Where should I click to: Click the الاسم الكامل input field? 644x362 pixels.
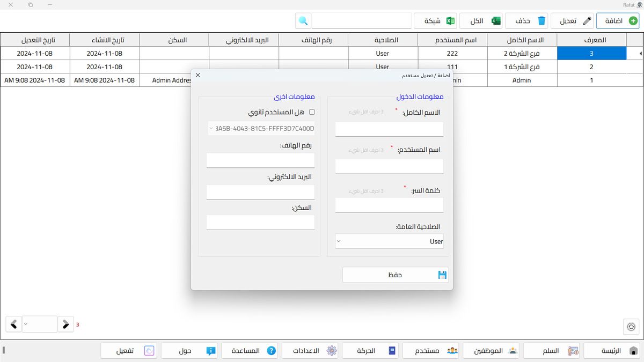389,129
